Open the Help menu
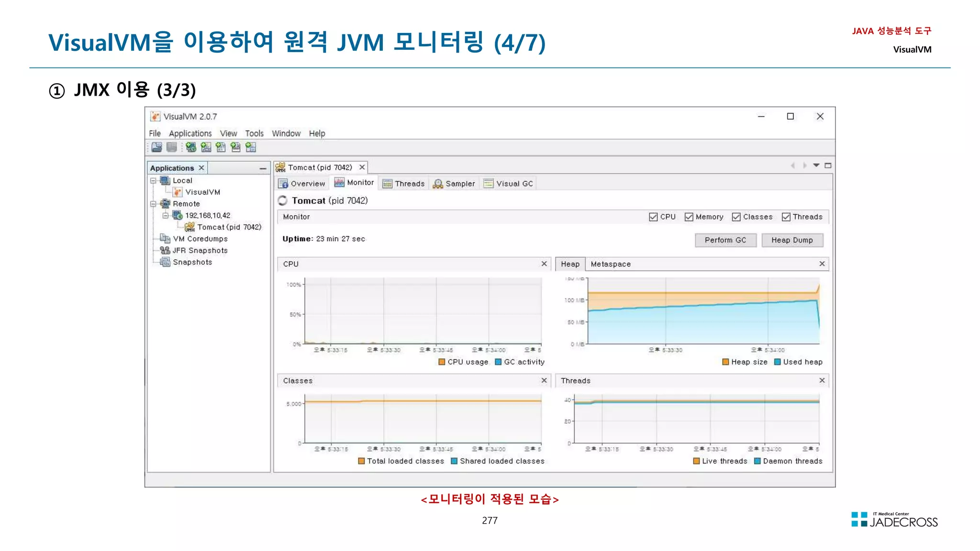The image size is (980, 551). click(317, 133)
